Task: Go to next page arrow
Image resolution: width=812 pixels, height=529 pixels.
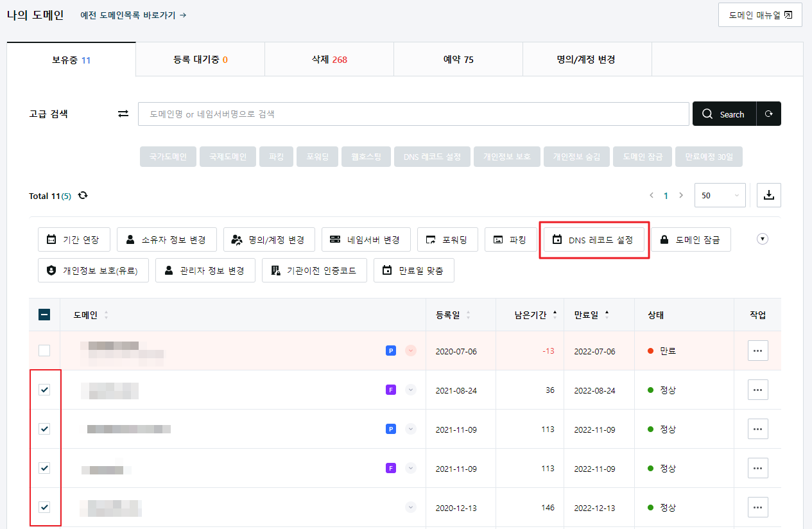Action: (681, 195)
